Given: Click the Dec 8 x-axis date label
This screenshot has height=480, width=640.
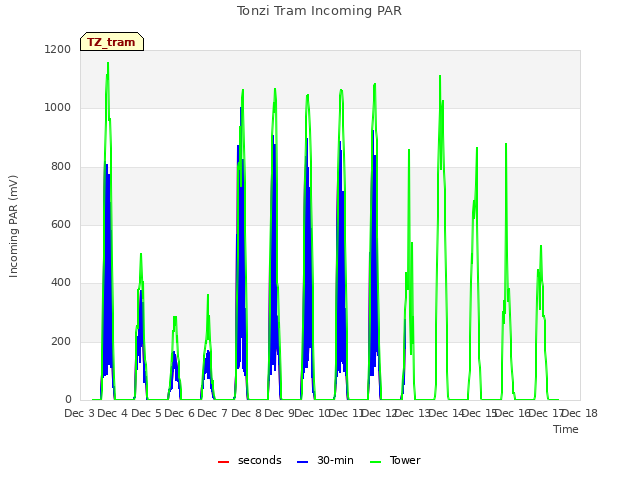Looking at the screenshot, I should (246, 413).
